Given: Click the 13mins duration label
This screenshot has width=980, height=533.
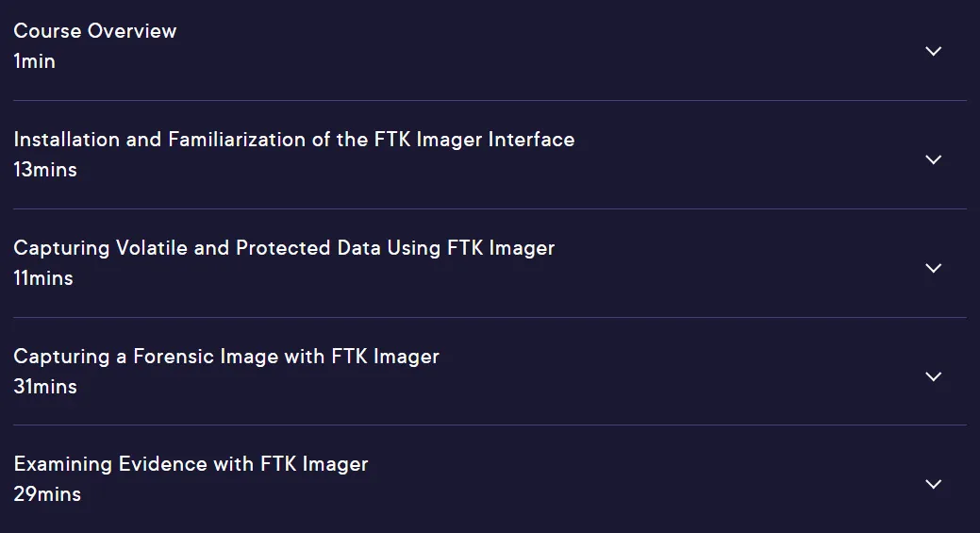Looking at the screenshot, I should tap(45, 170).
